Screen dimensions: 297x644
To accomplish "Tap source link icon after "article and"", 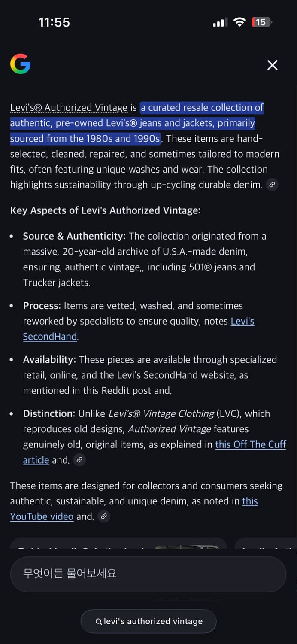I will [x=79, y=460].
